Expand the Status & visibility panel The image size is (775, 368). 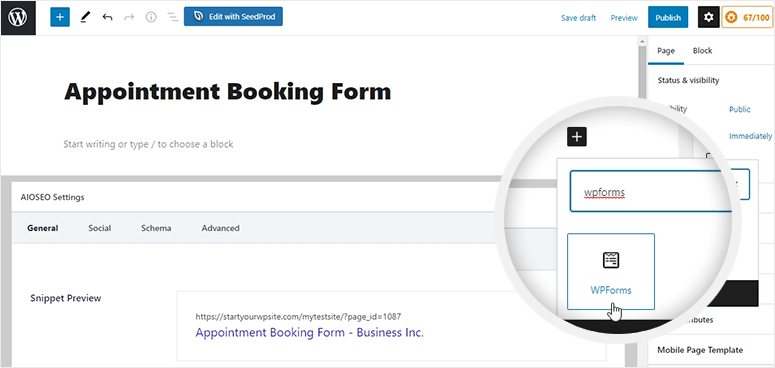pyautogui.click(x=688, y=80)
